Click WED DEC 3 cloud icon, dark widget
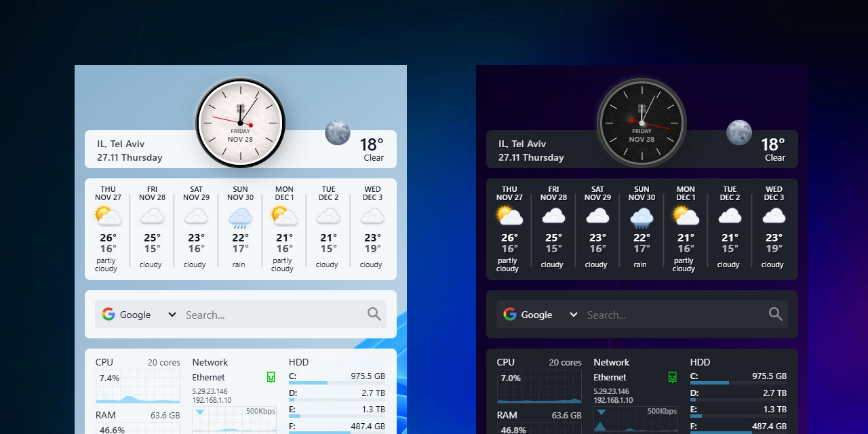The image size is (868, 434). coord(774,216)
